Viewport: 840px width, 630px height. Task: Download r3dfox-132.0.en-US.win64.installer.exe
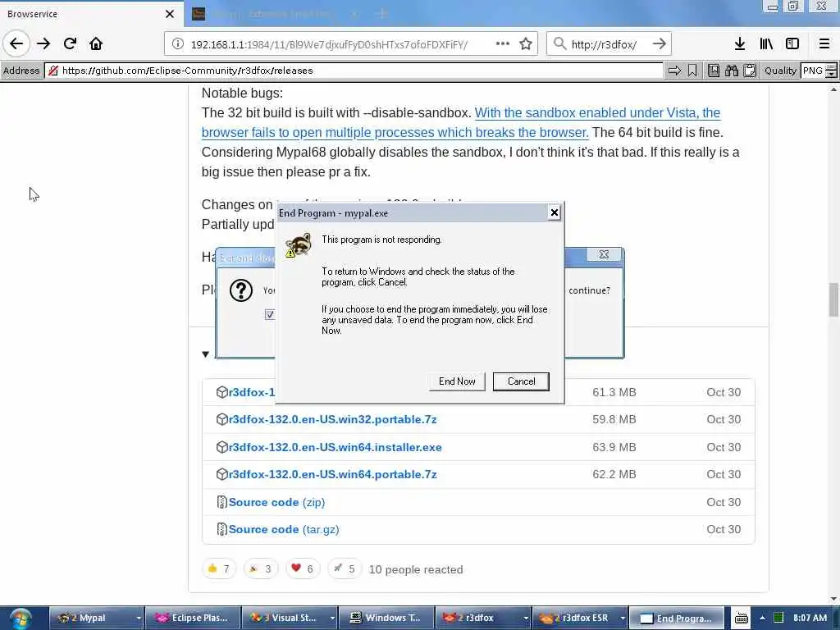(336, 447)
